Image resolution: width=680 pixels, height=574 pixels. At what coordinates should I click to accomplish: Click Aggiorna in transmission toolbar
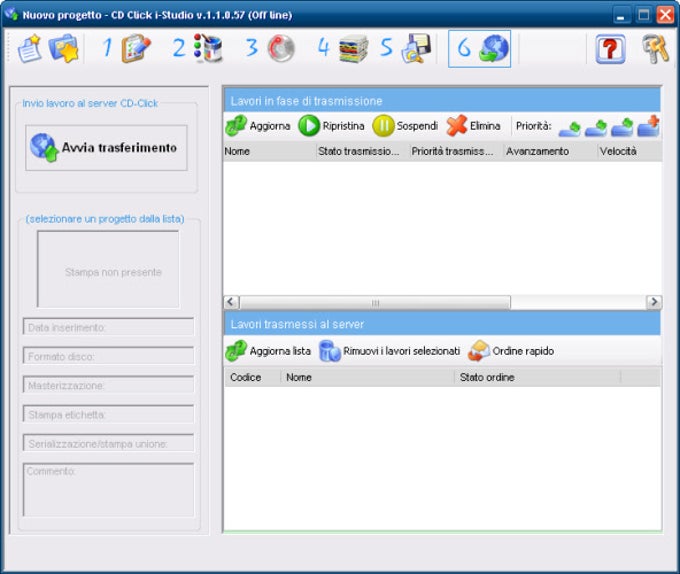tap(258, 126)
